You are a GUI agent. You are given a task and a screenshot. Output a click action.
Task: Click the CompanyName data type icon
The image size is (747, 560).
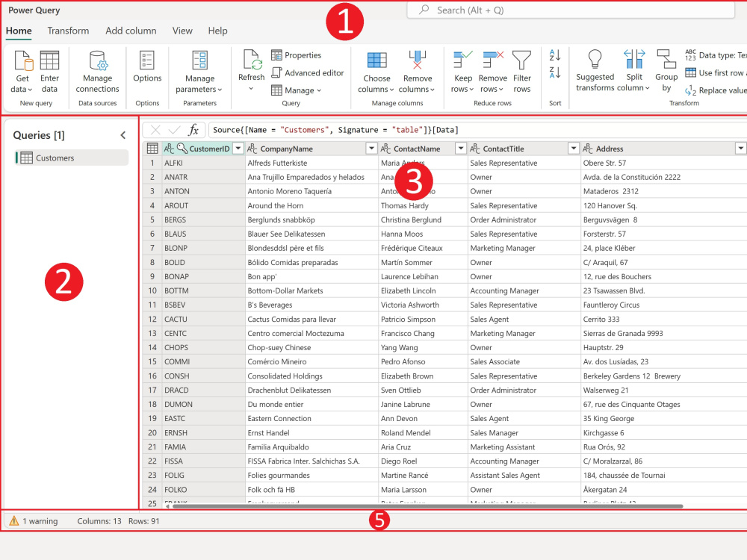(x=252, y=149)
